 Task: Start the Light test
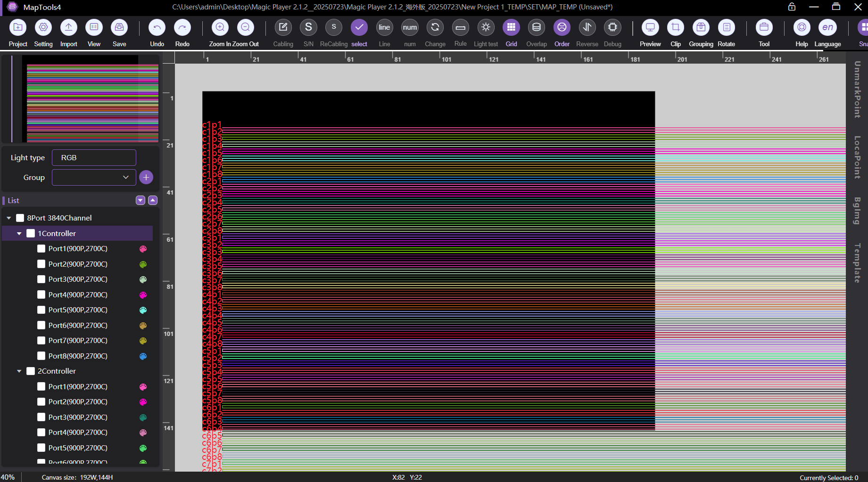[486, 28]
